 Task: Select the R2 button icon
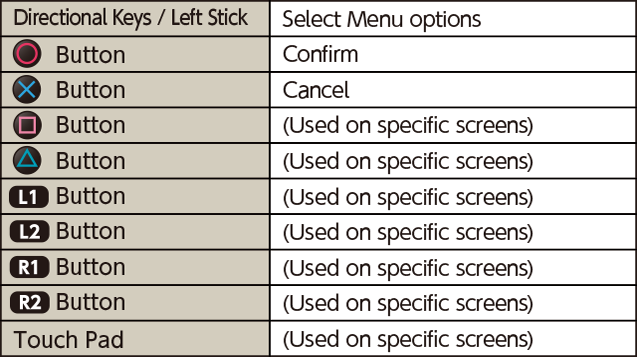pyautogui.click(x=29, y=303)
